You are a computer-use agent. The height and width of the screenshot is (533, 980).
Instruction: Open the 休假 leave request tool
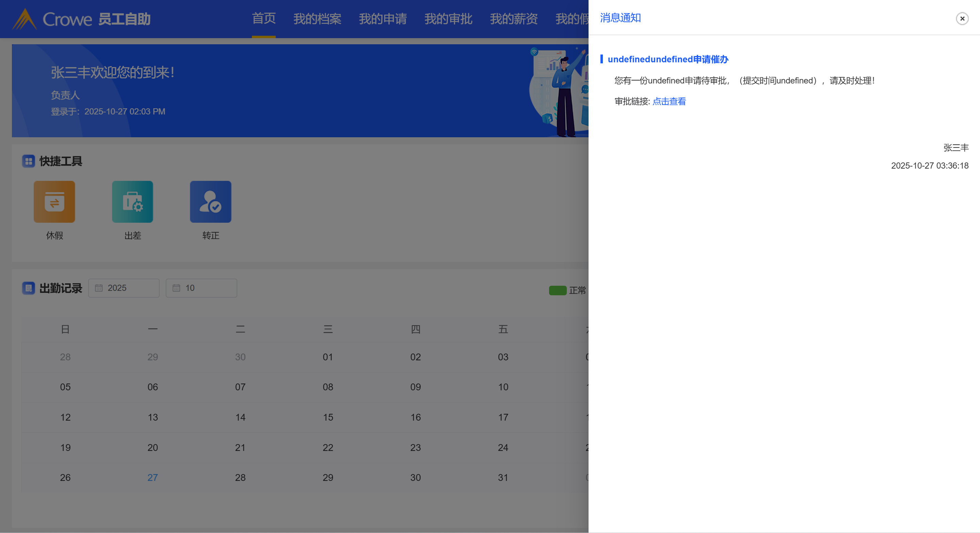pos(54,202)
